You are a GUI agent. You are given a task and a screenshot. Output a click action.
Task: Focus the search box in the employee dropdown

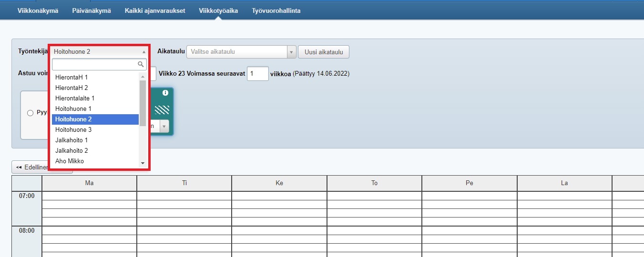point(94,64)
